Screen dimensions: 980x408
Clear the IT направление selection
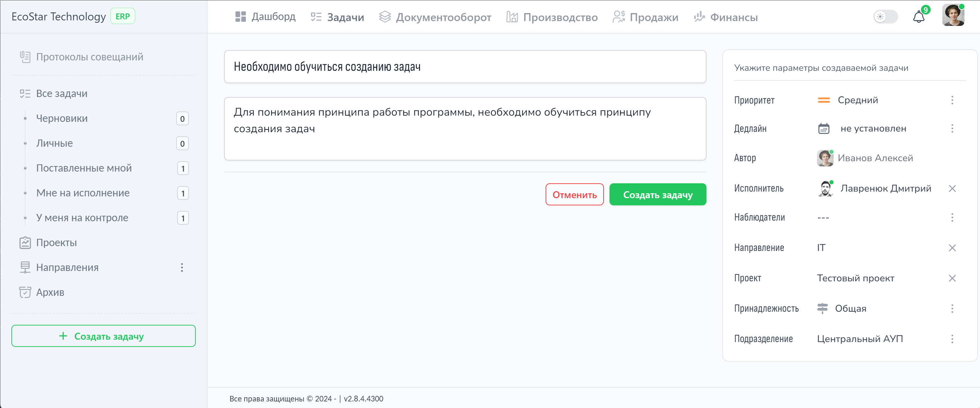click(x=953, y=247)
